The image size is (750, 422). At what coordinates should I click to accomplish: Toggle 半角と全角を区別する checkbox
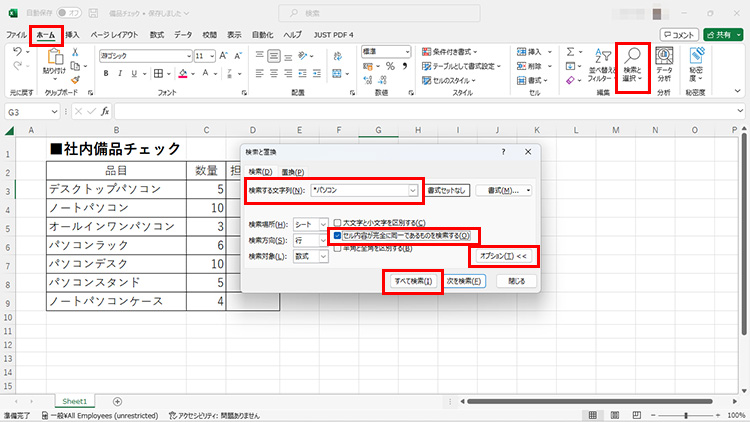tap(338, 248)
